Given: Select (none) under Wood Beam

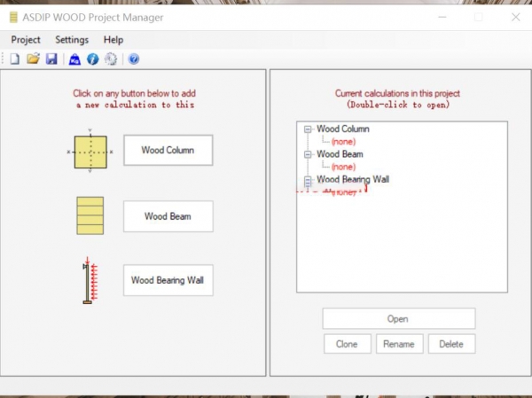Looking at the screenshot, I should (x=343, y=167).
